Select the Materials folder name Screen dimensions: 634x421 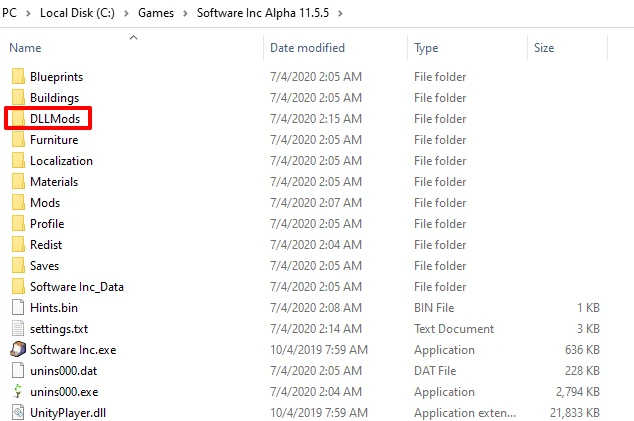[54, 182]
